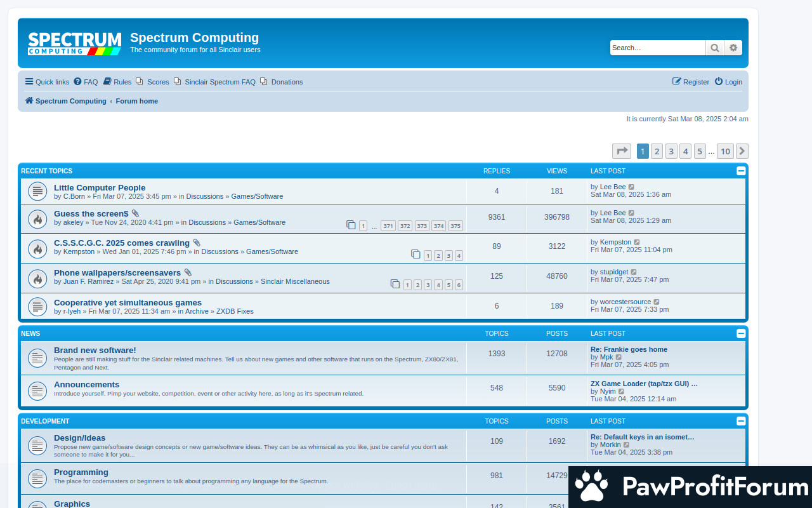View last post icon beside worcestersource

click(657, 302)
